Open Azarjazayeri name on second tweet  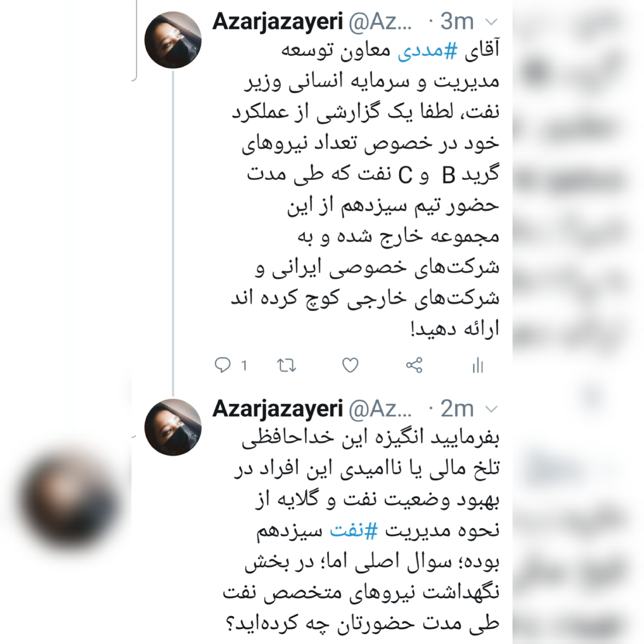tap(278, 409)
